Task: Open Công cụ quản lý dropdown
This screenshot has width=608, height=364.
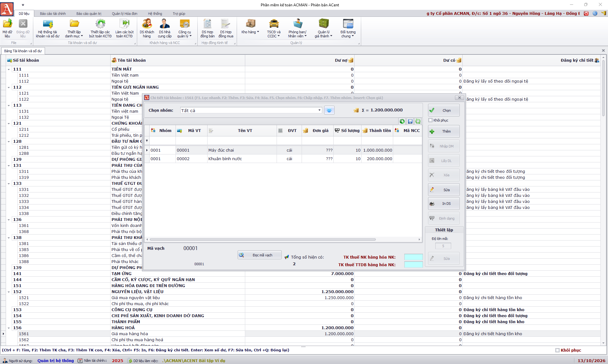Action: (x=184, y=28)
